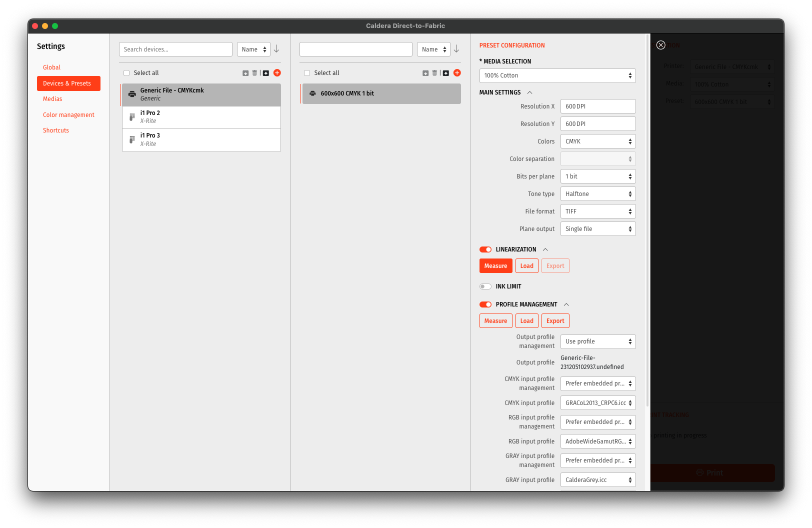Click the export icon above devices list

(245, 73)
